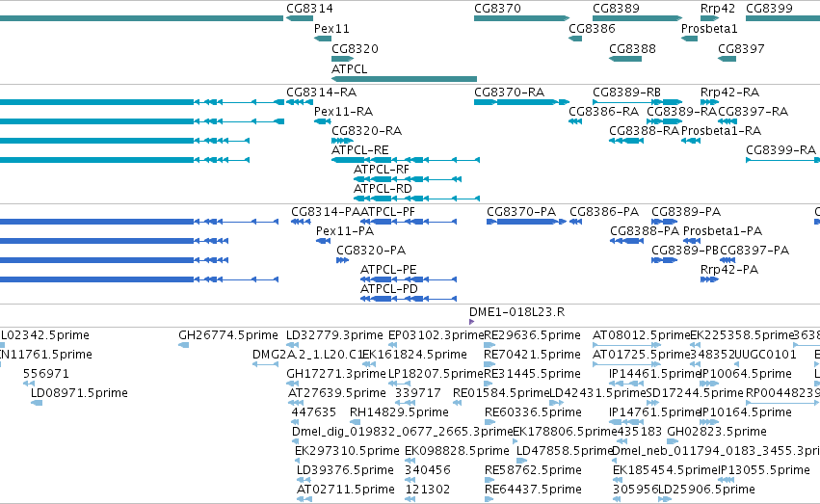This screenshot has width=820, height=504.
Task: Click the ATPCL-RE transcript label
Action: coord(360,150)
